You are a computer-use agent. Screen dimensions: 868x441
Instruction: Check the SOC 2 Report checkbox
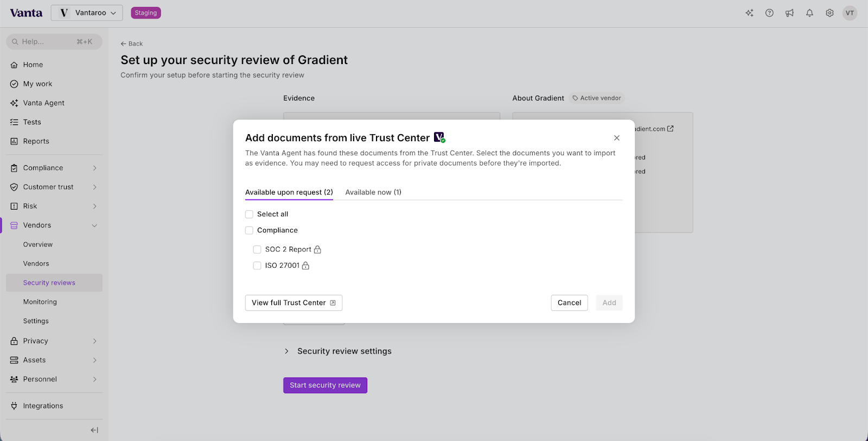click(257, 249)
